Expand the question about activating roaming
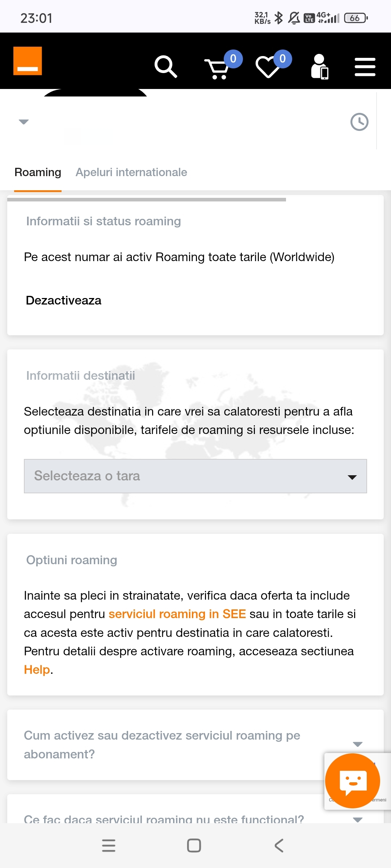 click(358, 745)
